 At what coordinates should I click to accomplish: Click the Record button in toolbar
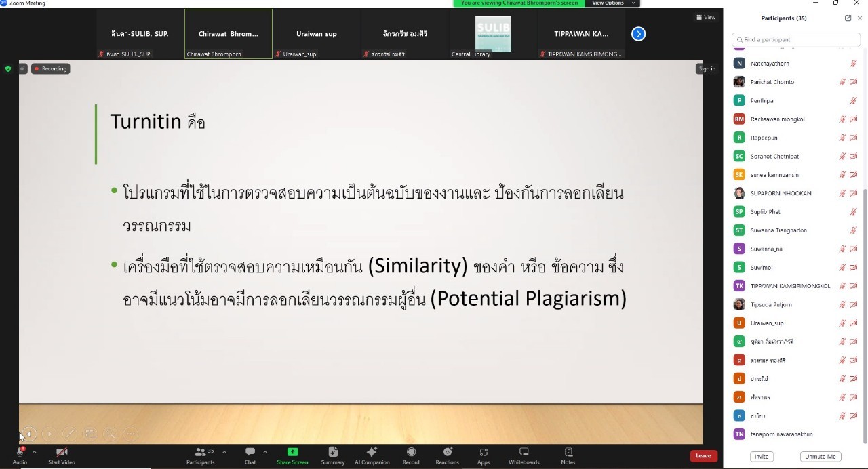pos(411,455)
